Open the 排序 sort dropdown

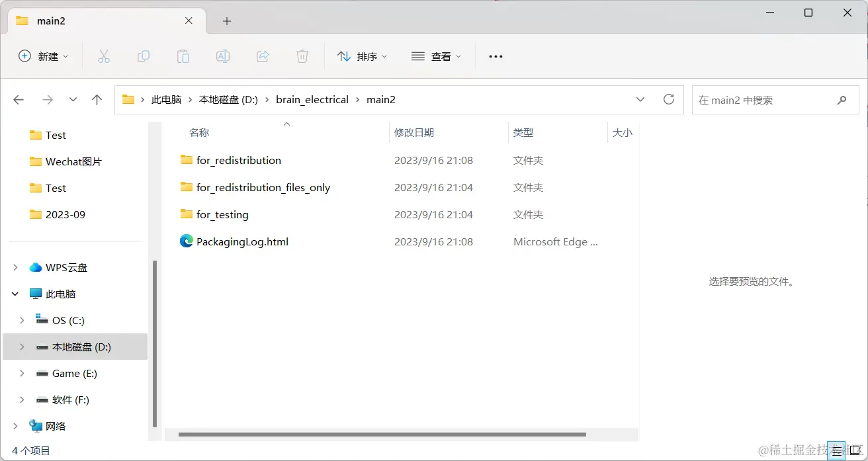coord(363,56)
